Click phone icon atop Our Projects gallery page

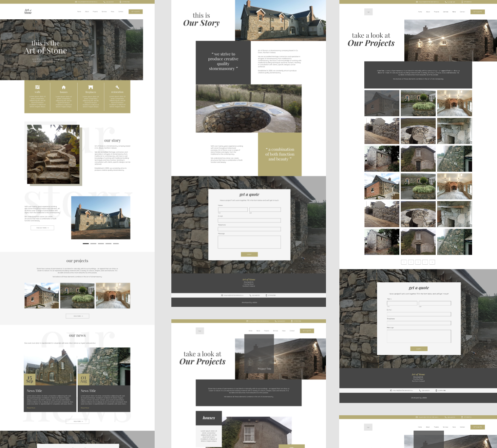point(446,2)
